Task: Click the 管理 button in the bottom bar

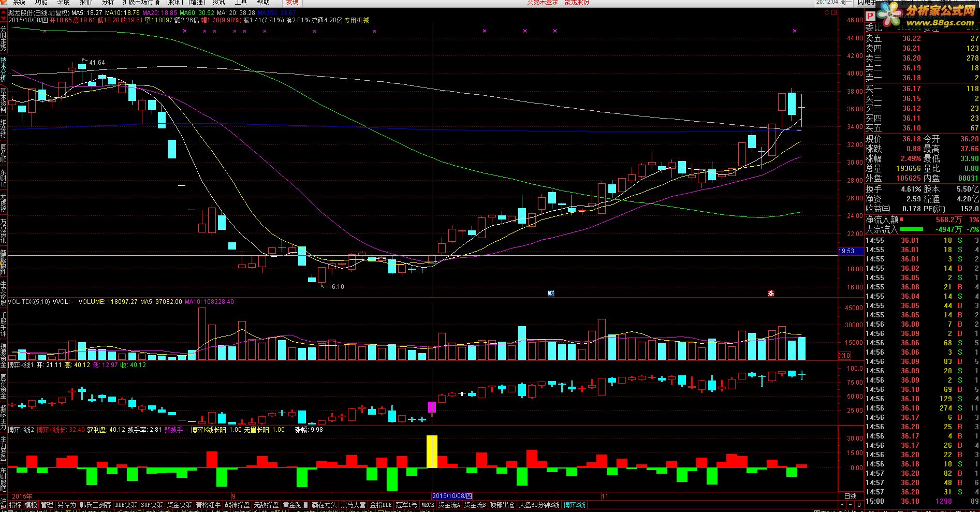Action: pos(47,505)
